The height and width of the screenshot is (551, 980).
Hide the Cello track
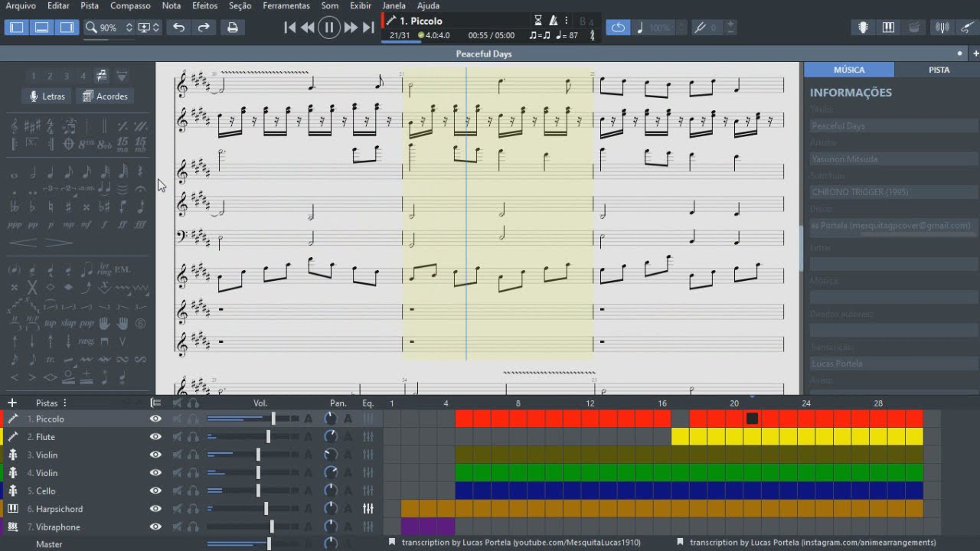tap(155, 491)
